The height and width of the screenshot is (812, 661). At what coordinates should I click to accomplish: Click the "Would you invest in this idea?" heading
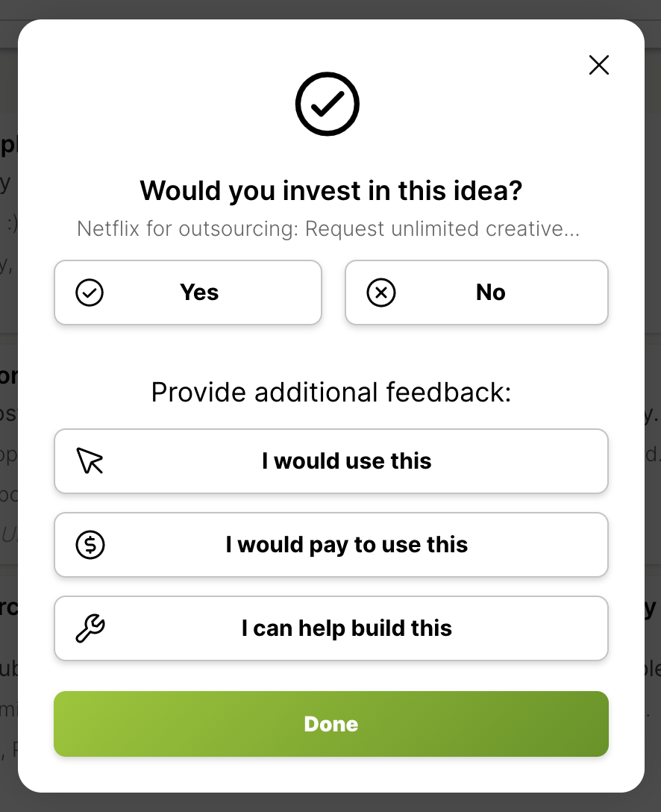tap(331, 190)
